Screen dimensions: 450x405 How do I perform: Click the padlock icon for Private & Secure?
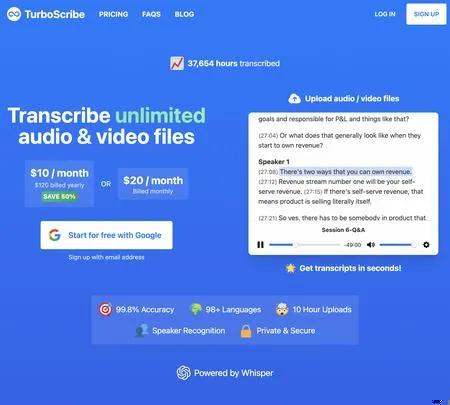click(x=246, y=331)
